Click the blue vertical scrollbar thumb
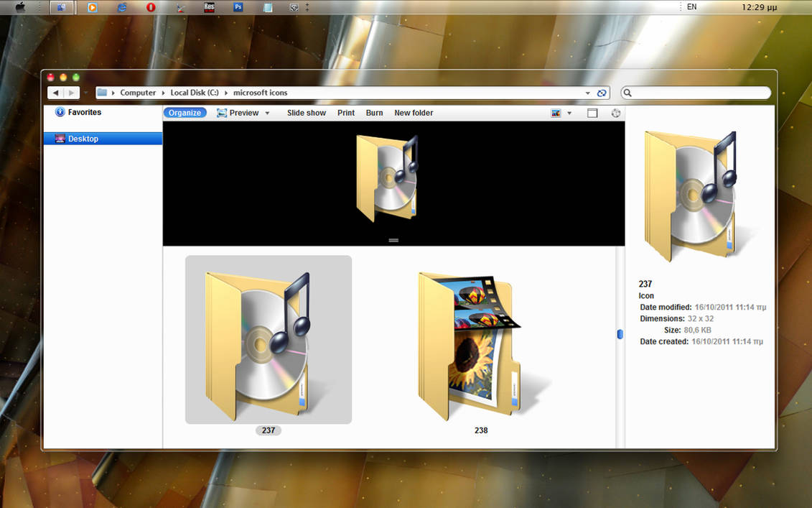Image resolution: width=812 pixels, height=508 pixels. coord(620,334)
